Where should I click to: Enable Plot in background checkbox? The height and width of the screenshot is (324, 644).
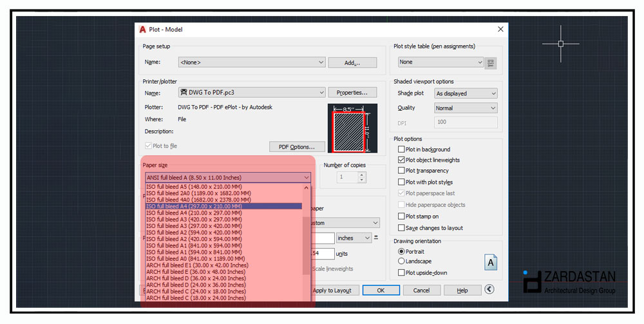401,149
